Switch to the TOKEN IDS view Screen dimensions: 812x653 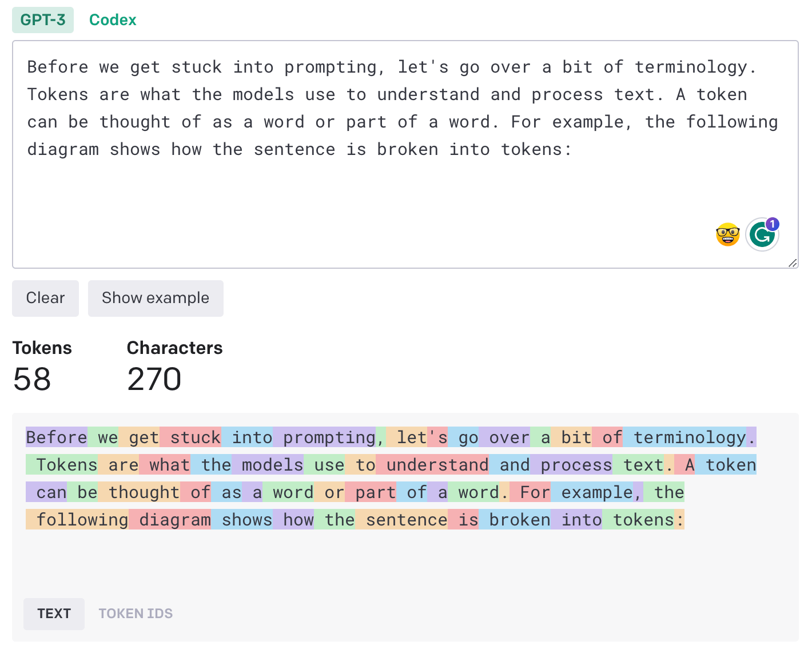click(x=136, y=613)
